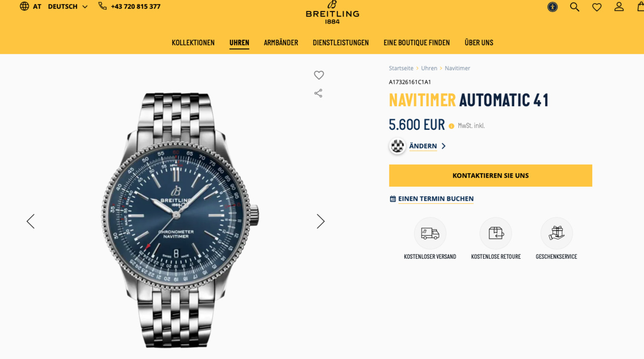This screenshot has height=359, width=644.
Task: Expand ÄNDERN strap options chevron
Action: [x=443, y=146]
